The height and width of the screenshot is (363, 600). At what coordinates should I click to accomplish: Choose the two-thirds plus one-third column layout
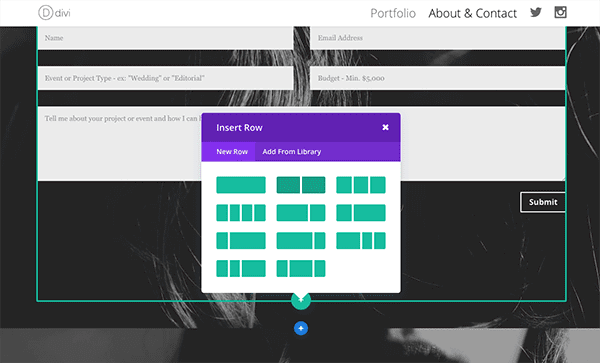(x=301, y=213)
